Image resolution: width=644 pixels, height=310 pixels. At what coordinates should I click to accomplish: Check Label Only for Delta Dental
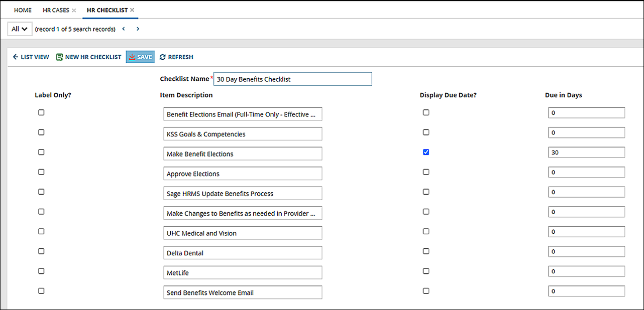41,251
